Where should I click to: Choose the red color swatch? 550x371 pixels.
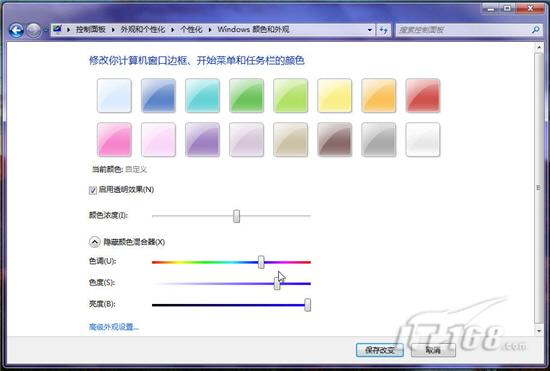[x=423, y=95]
